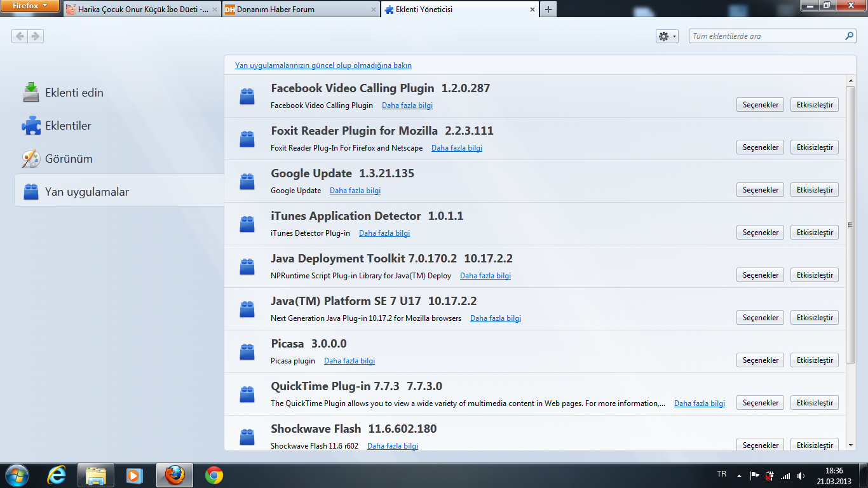Go back with the back arrow
The image size is (868, 488).
(20, 36)
